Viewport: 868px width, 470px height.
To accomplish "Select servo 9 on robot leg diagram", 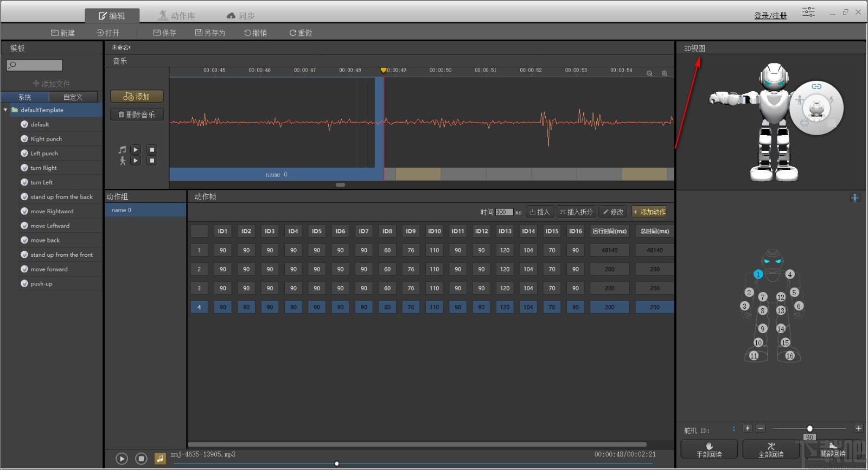I will click(x=762, y=328).
